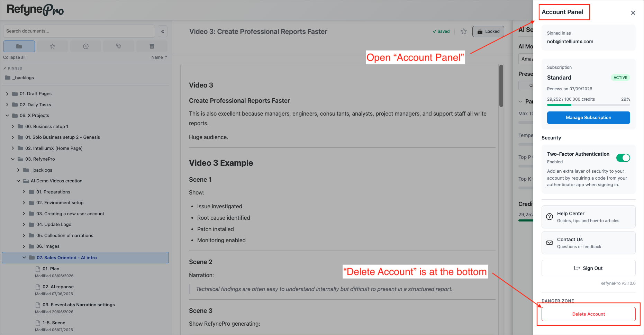Click the 1-5. Scene file icon
Screen dimensions: 644x335
click(38, 323)
